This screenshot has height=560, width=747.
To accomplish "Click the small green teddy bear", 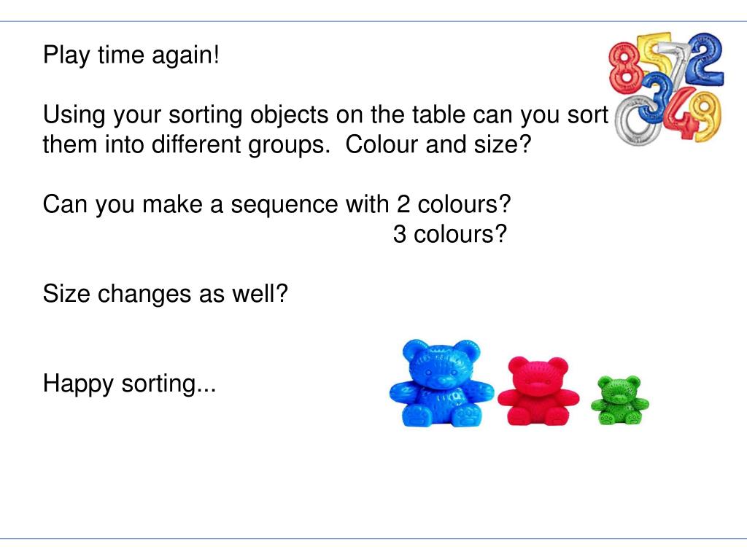I will coord(620,400).
